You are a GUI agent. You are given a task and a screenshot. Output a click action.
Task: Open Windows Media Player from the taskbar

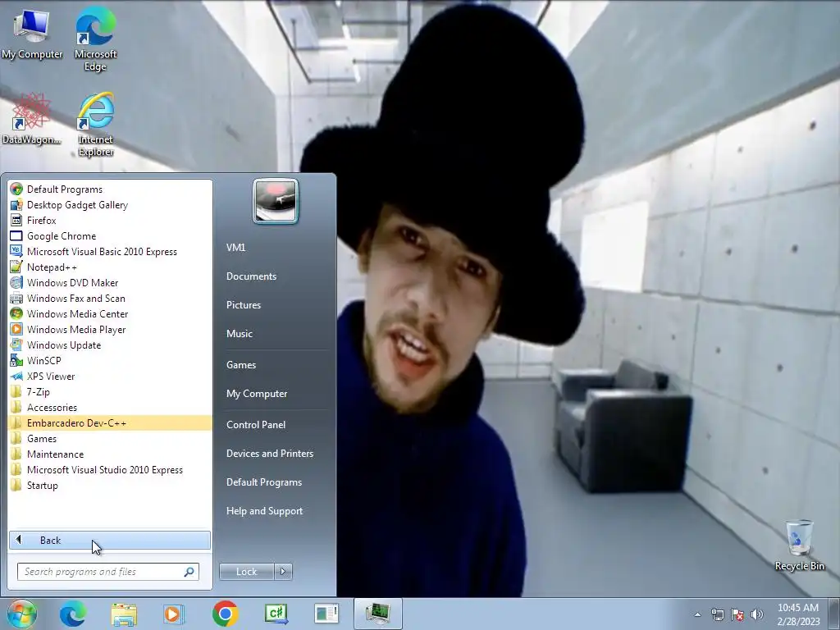[174, 614]
